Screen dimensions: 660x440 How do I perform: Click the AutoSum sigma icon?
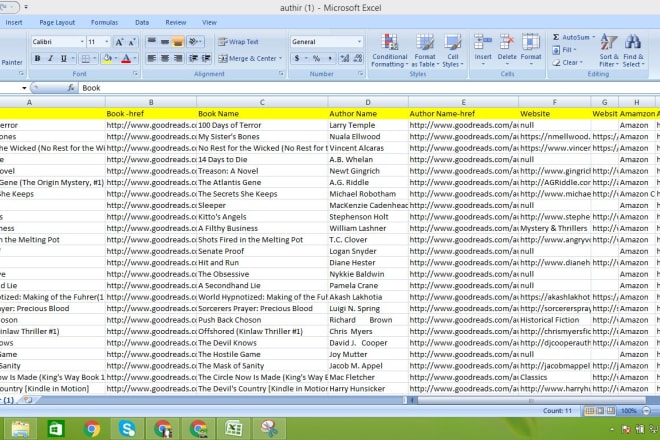(556, 37)
